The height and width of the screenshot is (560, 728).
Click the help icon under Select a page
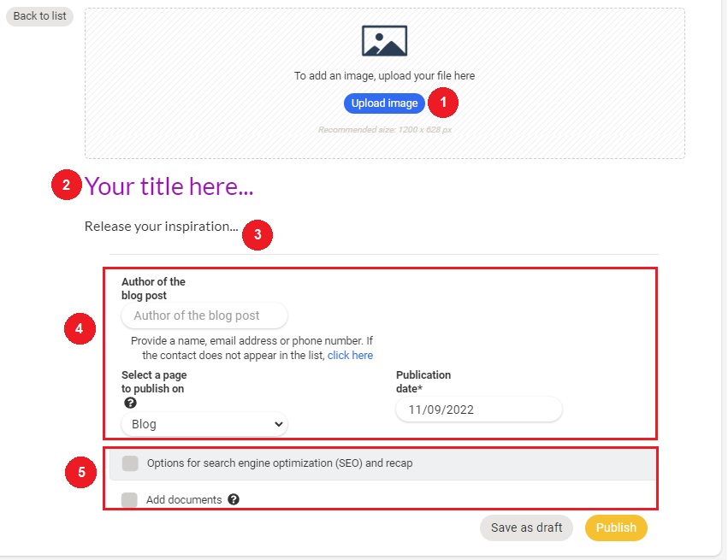click(x=130, y=404)
